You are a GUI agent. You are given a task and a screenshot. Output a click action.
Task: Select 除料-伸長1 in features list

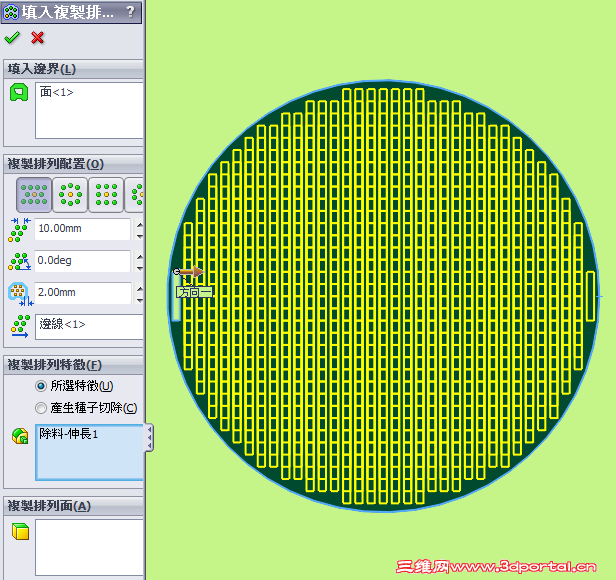click(x=68, y=434)
